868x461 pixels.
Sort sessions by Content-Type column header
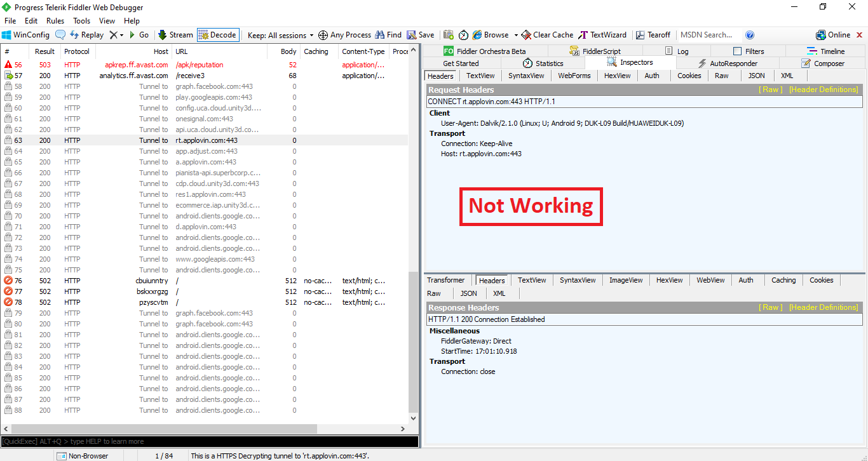(x=363, y=51)
